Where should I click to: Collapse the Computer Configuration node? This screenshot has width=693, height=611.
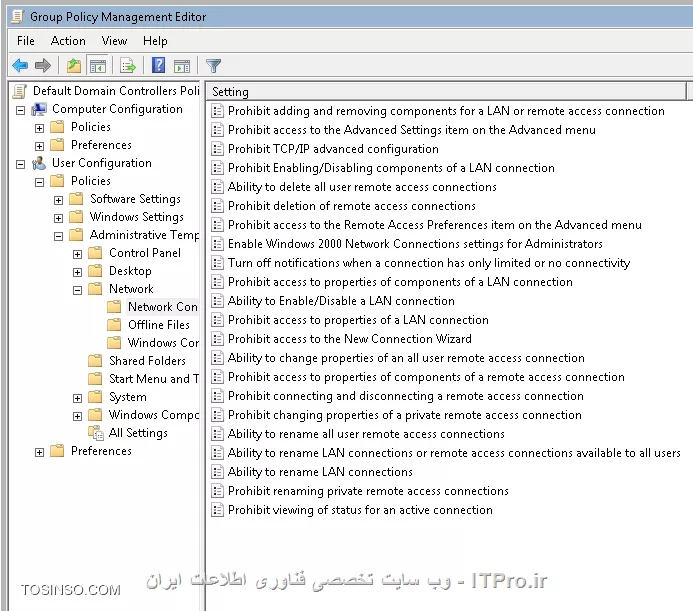(20, 110)
